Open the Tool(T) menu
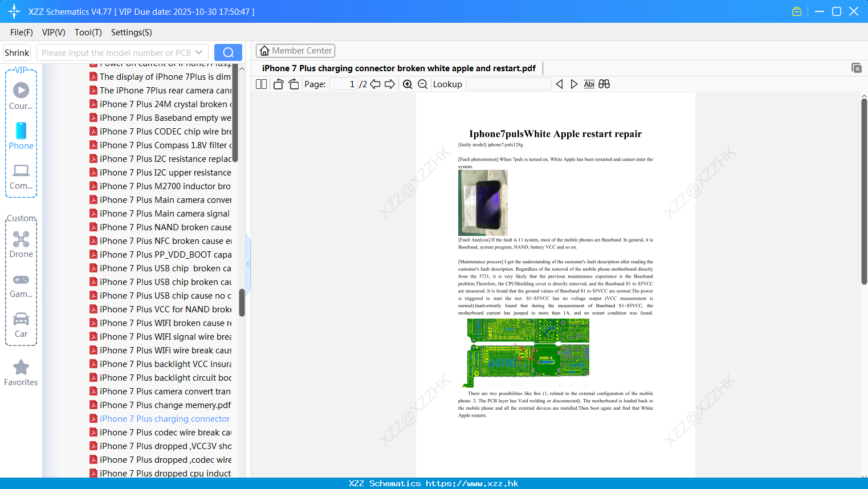Viewport: 868px width, 489px height. 88,32
